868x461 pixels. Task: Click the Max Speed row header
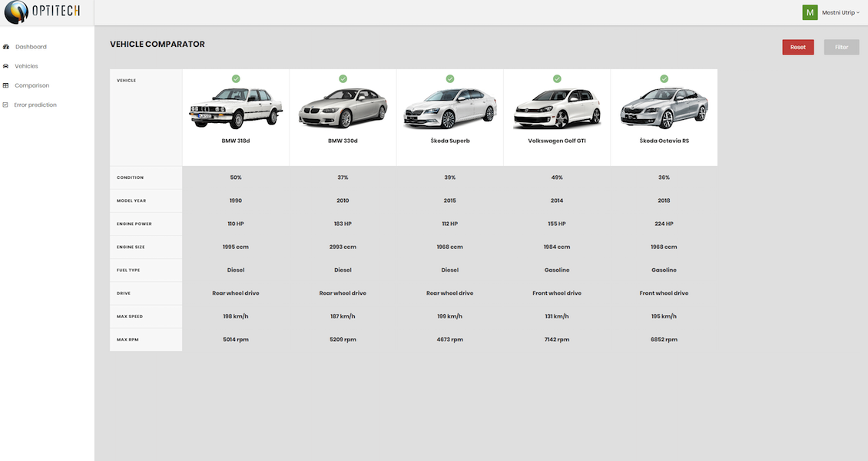click(146, 317)
